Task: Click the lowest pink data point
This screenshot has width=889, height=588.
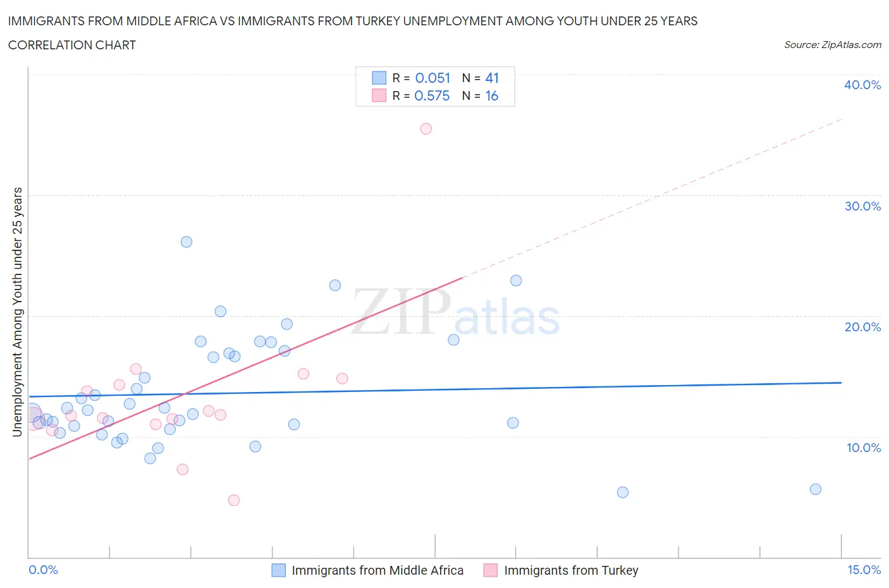Action: click(234, 500)
